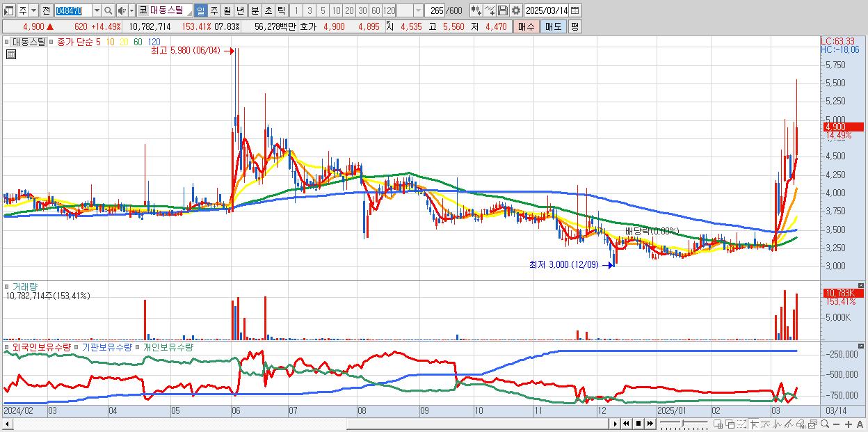Select the 일 daily chart period
Viewport: 868px width, 432px height.
point(200,10)
